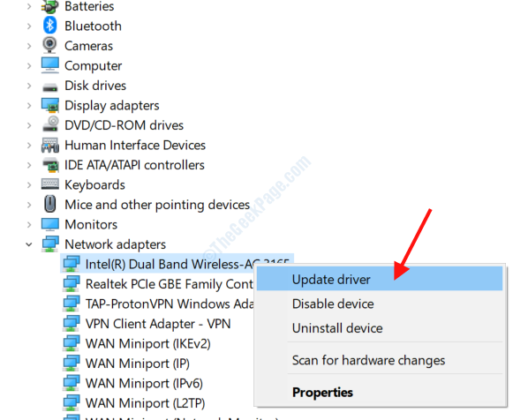
Task: Expand the Monitors category
Action: (29, 224)
